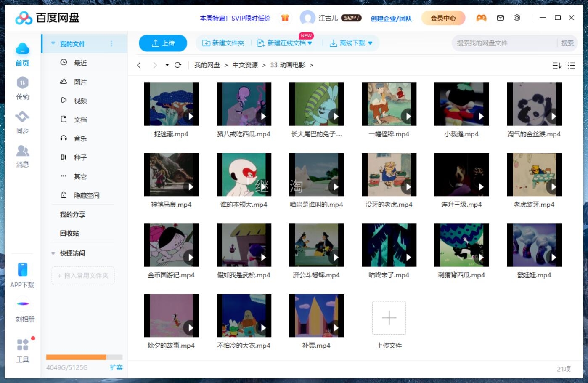Click the gift box promo icon
The image size is (588, 383).
pos(285,18)
